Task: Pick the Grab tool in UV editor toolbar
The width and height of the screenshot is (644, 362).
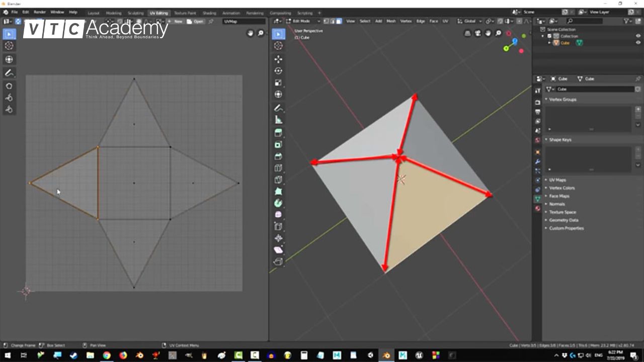Action: click(9, 86)
